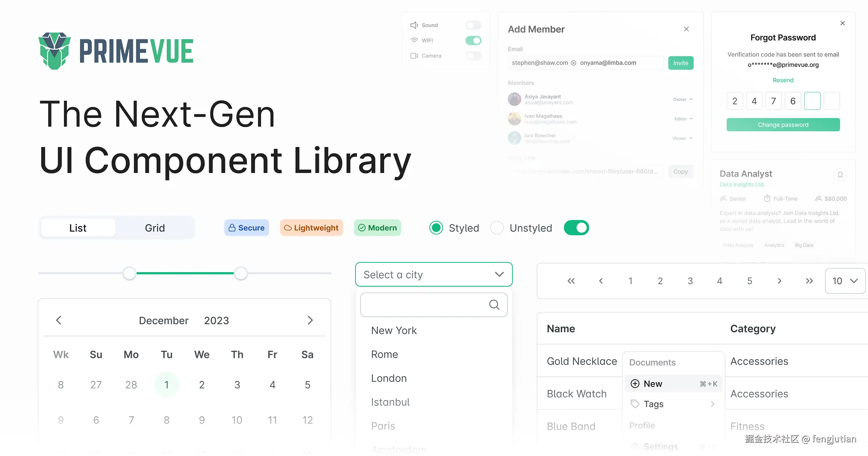Jump to first page with double-left arrows
868x456 pixels.
tap(571, 281)
